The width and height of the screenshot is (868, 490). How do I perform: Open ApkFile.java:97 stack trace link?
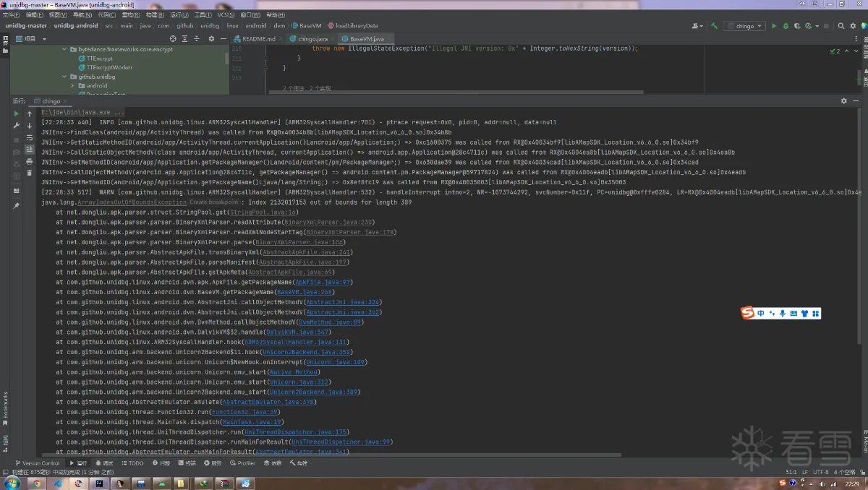point(323,282)
